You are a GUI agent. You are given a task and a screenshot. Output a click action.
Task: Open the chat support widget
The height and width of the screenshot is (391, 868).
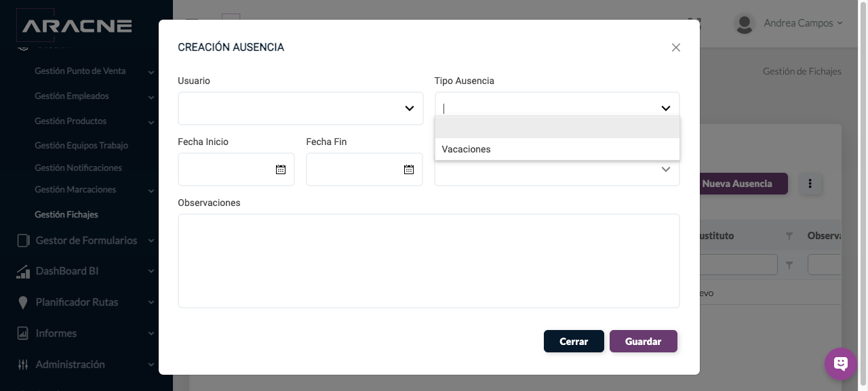click(x=841, y=364)
